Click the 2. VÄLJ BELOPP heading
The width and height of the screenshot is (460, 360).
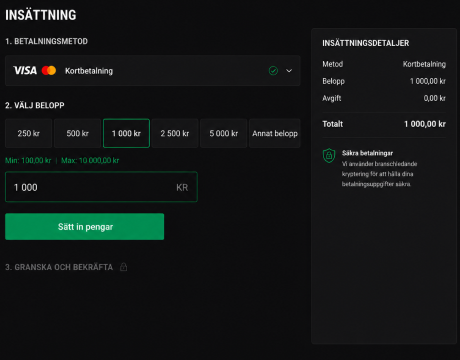coord(35,106)
